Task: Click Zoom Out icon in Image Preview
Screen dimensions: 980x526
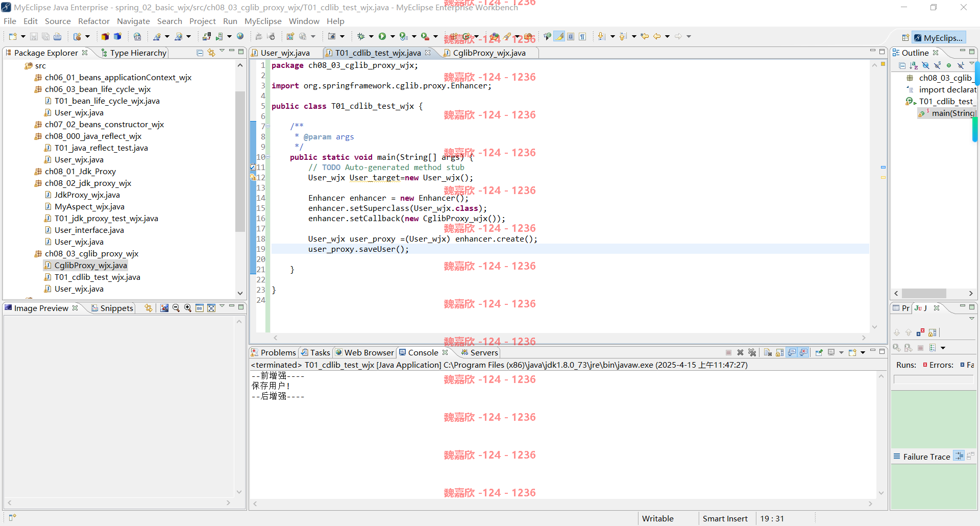Action: click(x=176, y=308)
